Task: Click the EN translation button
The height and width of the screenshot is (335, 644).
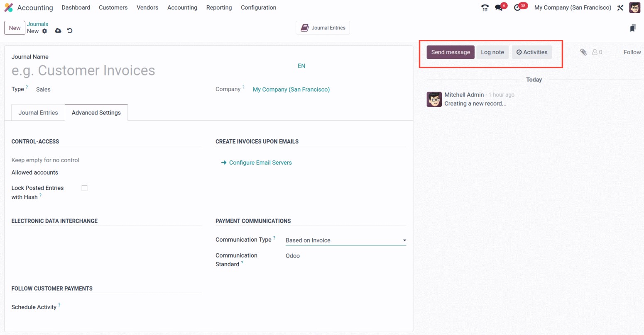Action: click(301, 66)
